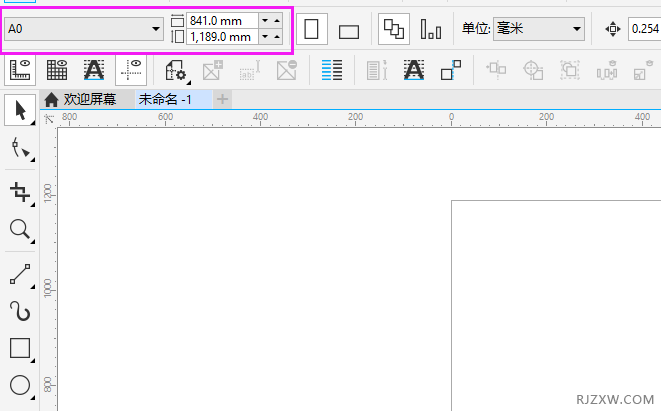Viewport: 661px width, 411px height.
Task: Click the group objects icon
Action: tap(570, 70)
